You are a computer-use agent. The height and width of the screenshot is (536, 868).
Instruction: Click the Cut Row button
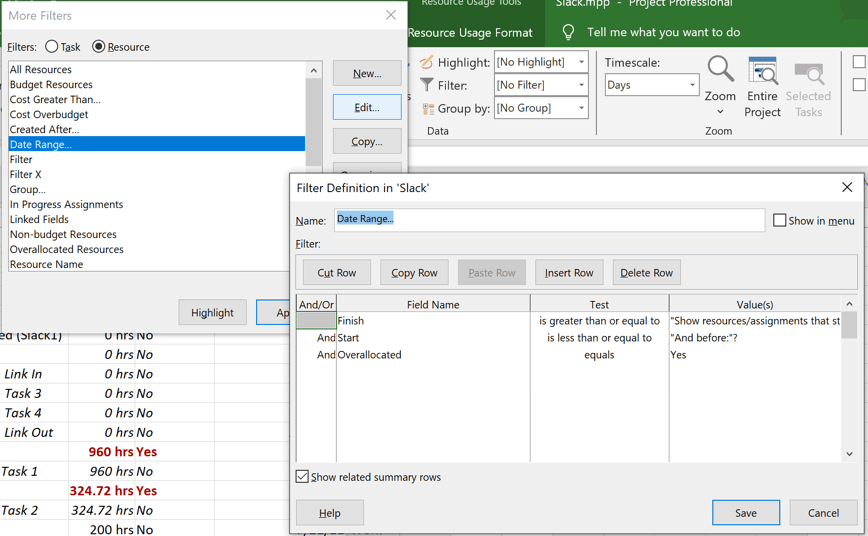pos(337,272)
